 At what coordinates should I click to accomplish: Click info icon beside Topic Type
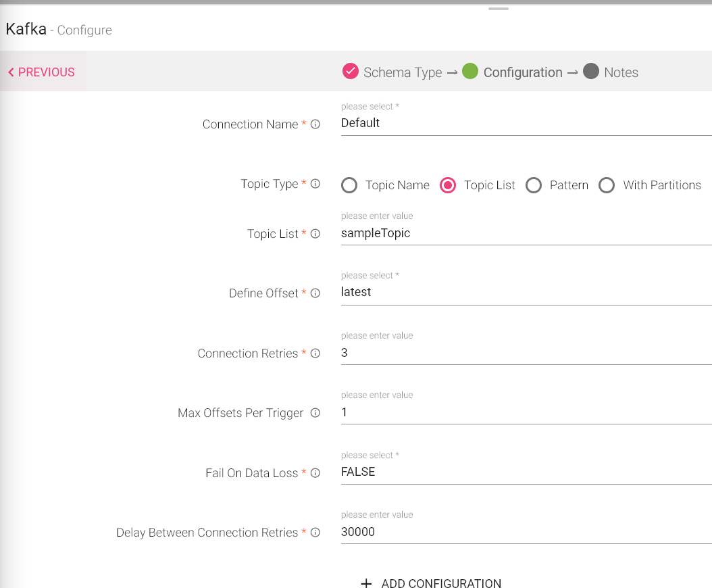click(x=315, y=184)
